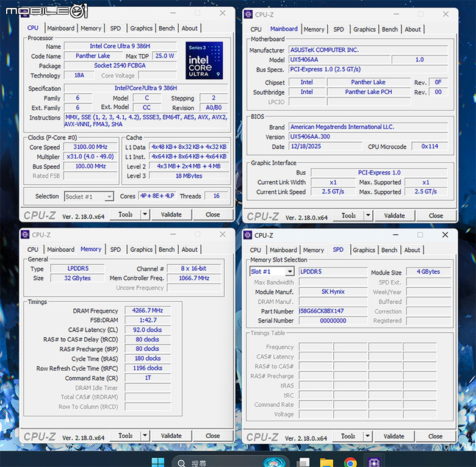Switch to CPU tab in the window showing Timings
This screenshot has height=467, width=476.
coord(33,249)
